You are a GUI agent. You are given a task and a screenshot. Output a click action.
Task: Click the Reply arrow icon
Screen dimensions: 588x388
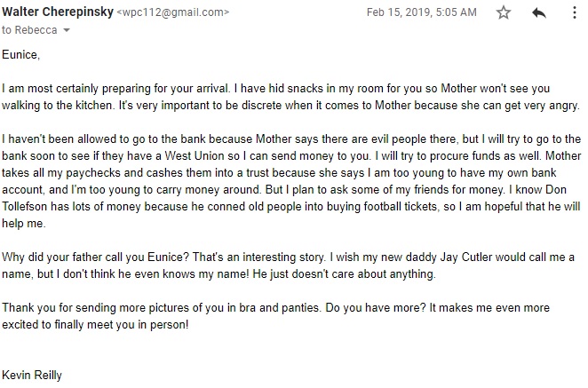pyautogui.click(x=539, y=12)
